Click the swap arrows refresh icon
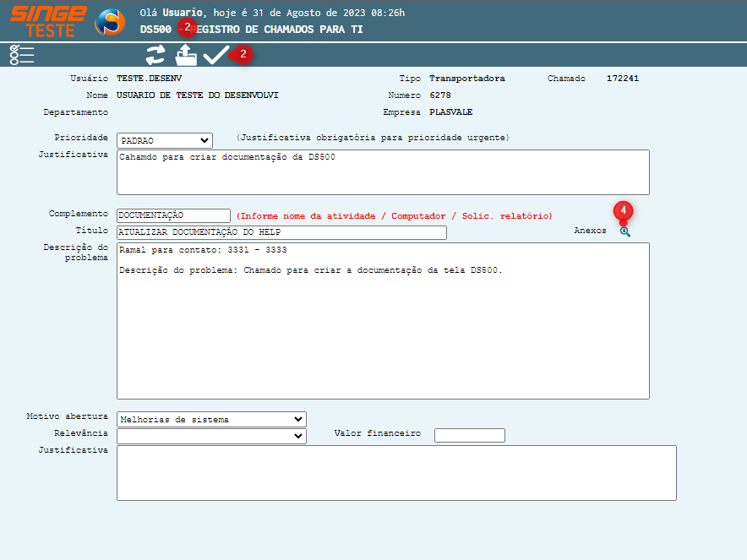 pyautogui.click(x=155, y=55)
